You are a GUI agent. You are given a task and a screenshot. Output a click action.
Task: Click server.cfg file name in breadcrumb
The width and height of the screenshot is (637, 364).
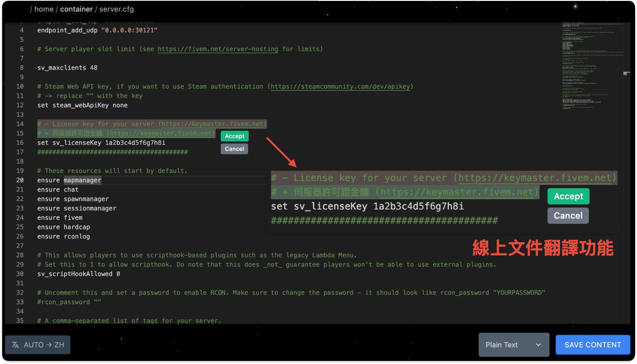[x=116, y=9]
